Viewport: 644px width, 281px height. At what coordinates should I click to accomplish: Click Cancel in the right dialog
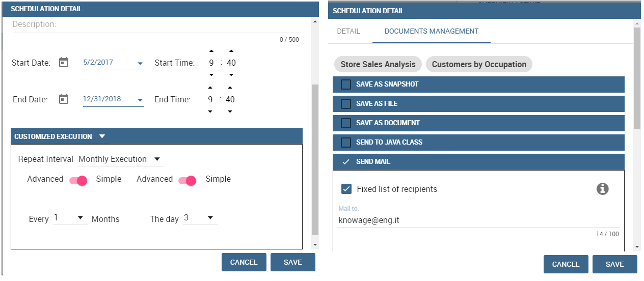click(x=566, y=264)
